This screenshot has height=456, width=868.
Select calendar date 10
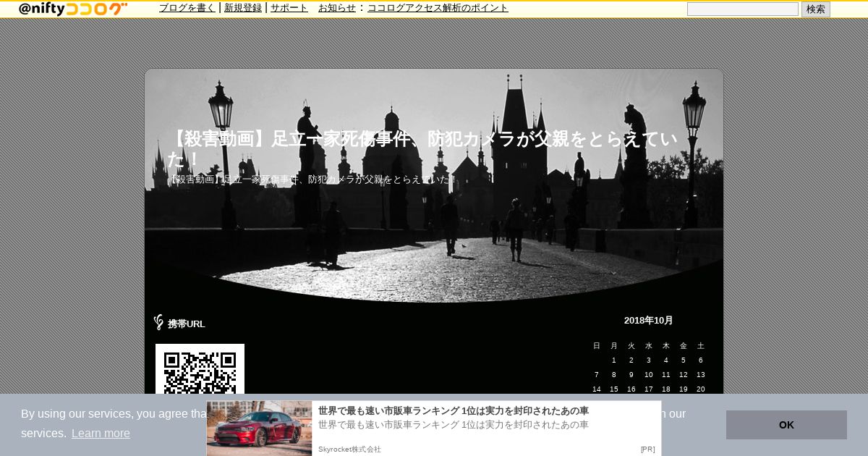pyautogui.click(x=649, y=375)
